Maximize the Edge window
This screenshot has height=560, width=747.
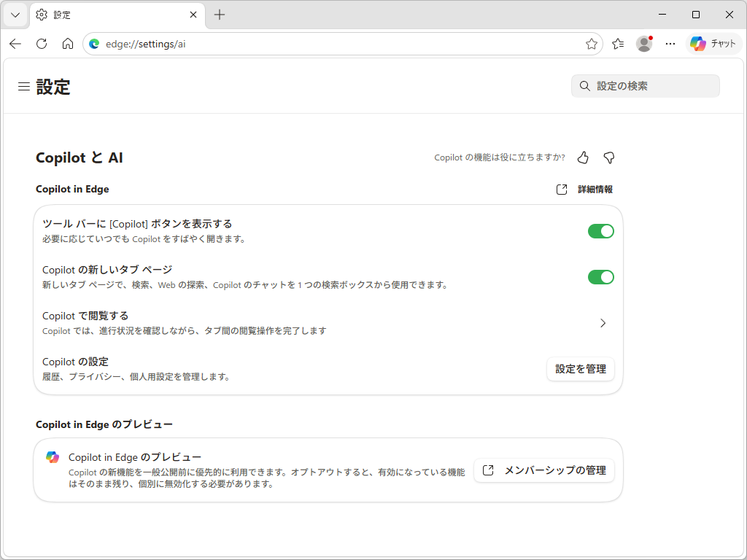(695, 15)
